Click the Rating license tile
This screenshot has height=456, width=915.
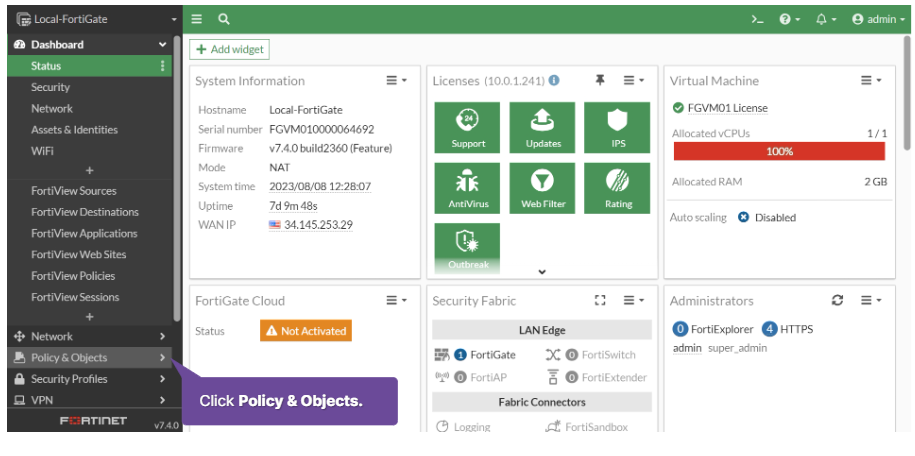617,188
